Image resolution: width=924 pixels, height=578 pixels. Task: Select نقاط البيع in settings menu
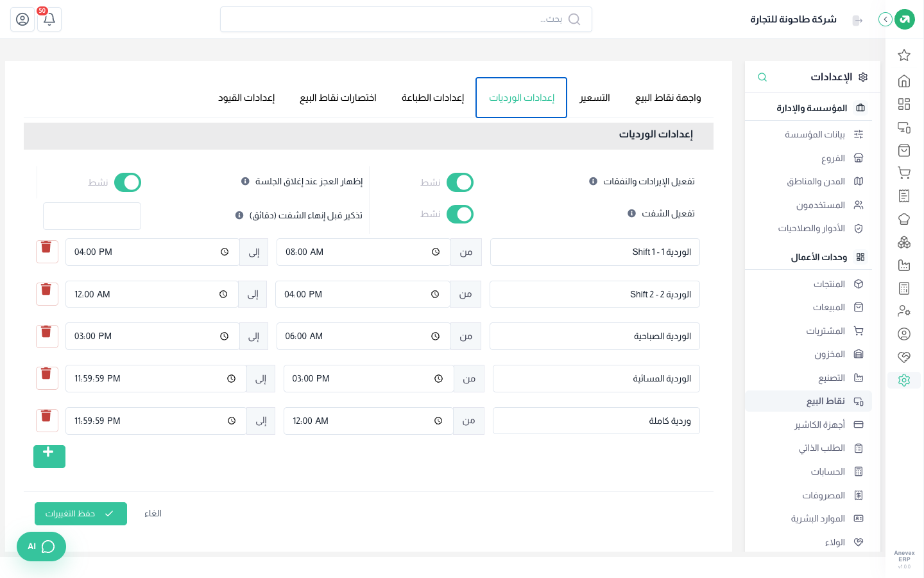(809, 401)
